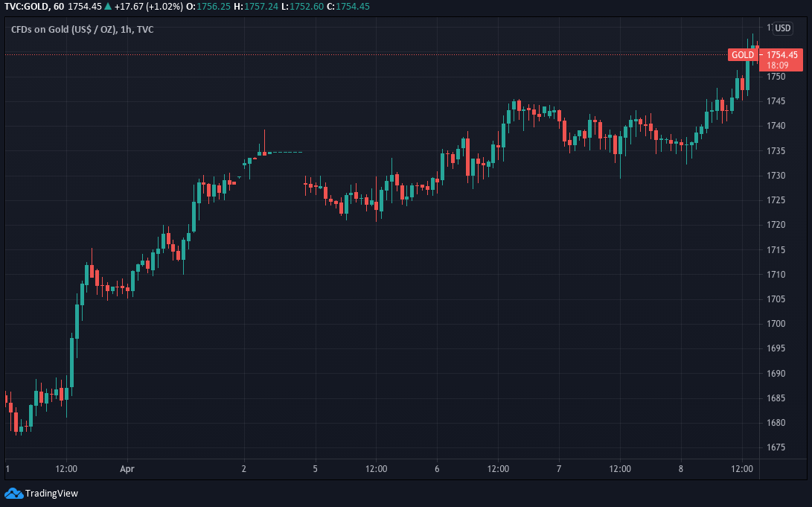
Task: Click the close value C:1754.45
Action: (348, 7)
